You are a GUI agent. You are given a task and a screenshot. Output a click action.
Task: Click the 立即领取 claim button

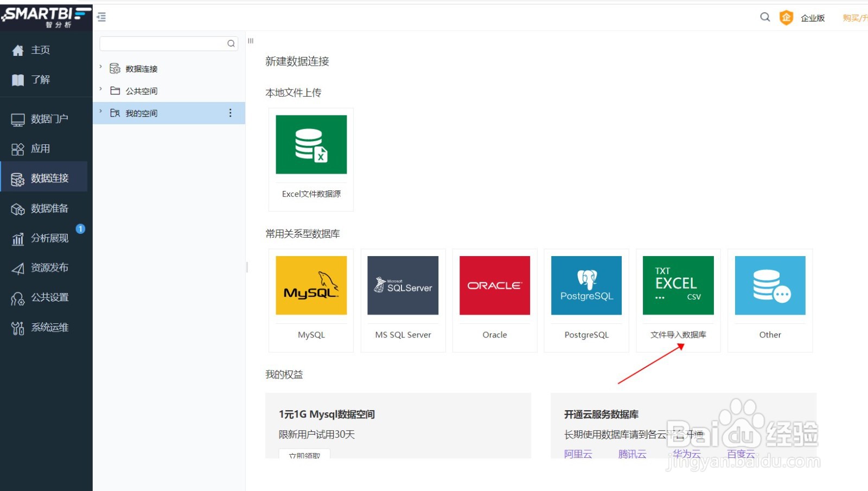304,455
